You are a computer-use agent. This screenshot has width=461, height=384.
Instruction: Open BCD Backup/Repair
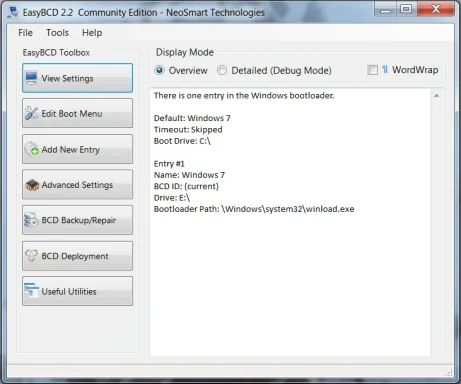(x=77, y=220)
